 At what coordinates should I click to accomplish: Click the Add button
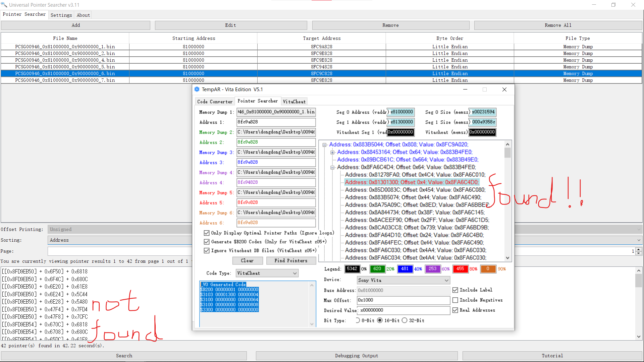(x=75, y=25)
